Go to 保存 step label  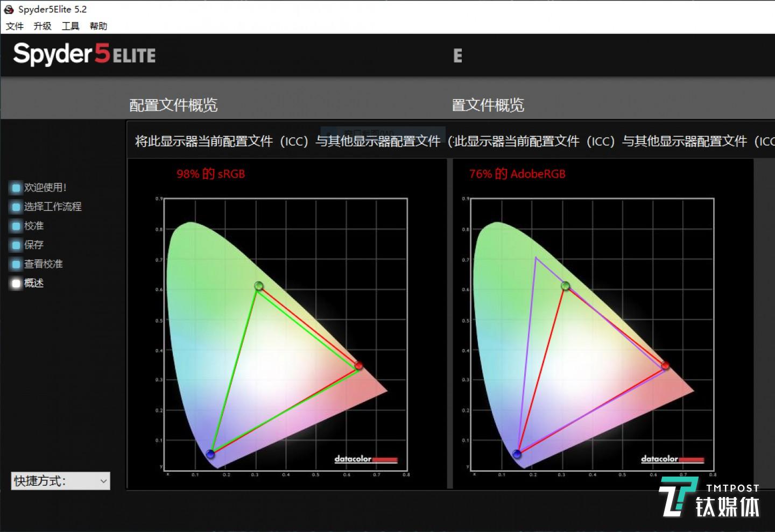[x=34, y=245]
